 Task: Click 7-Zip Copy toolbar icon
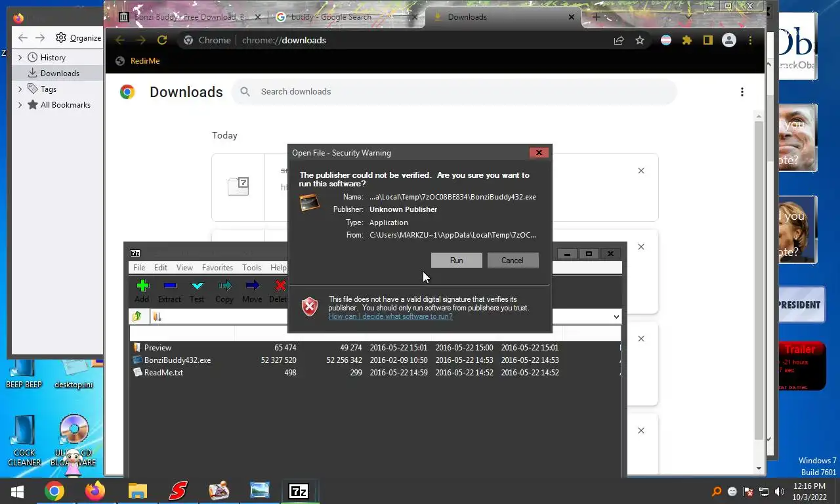click(x=224, y=291)
